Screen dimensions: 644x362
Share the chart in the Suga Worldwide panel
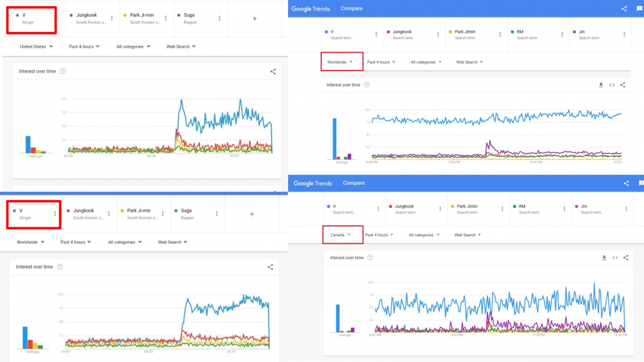click(270, 267)
